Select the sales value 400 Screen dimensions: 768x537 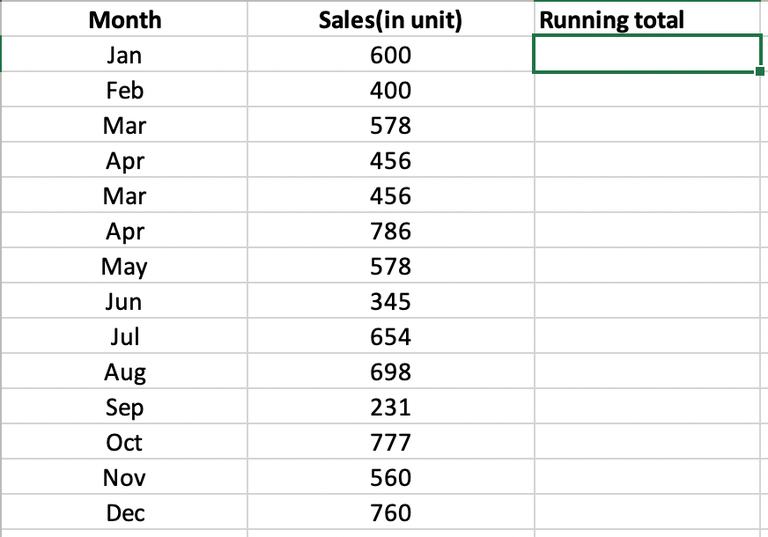pyautogui.click(x=390, y=90)
